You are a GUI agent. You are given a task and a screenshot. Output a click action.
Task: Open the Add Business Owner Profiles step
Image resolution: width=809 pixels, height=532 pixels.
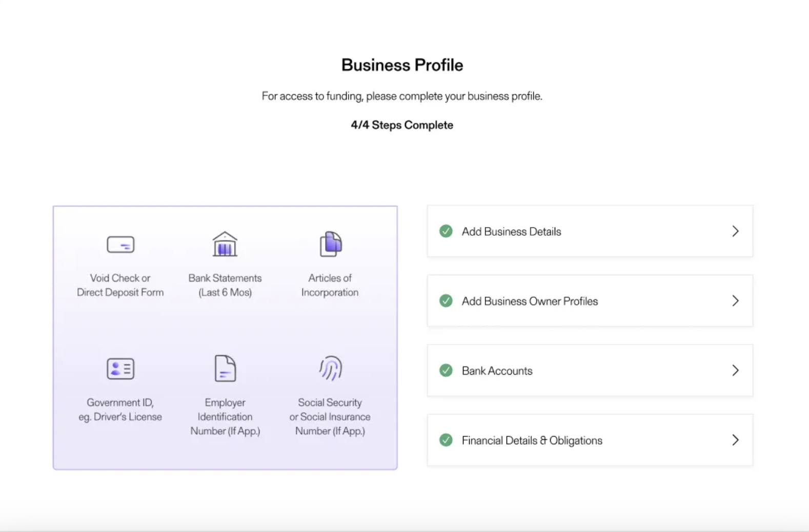590,301
